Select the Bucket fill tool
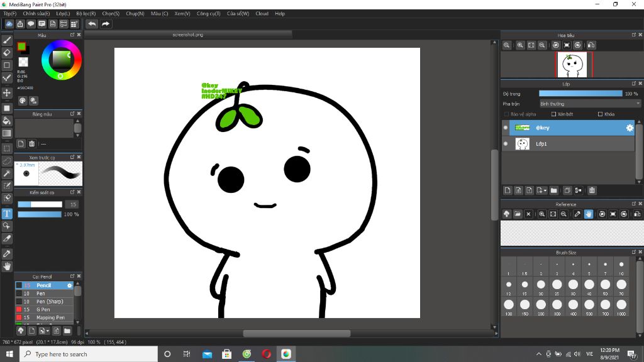The width and height of the screenshot is (644, 362). pos(7,121)
